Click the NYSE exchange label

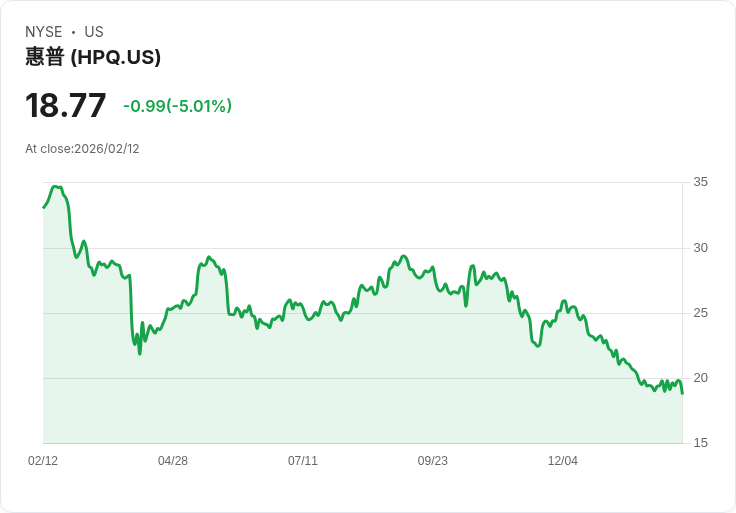(x=43, y=32)
